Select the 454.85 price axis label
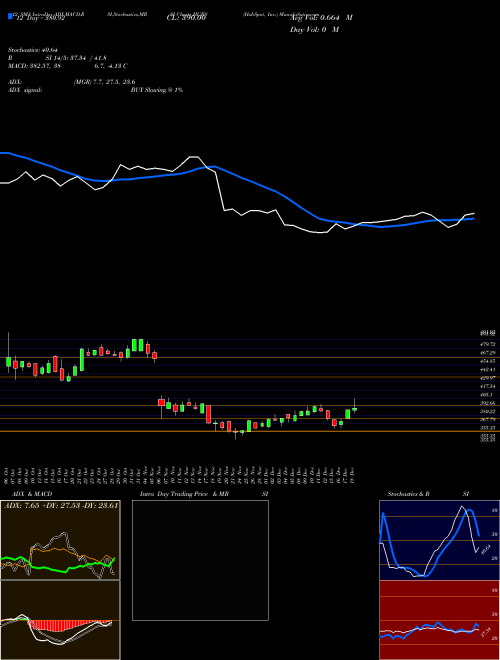The height and width of the screenshot is (660, 500). (488, 361)
